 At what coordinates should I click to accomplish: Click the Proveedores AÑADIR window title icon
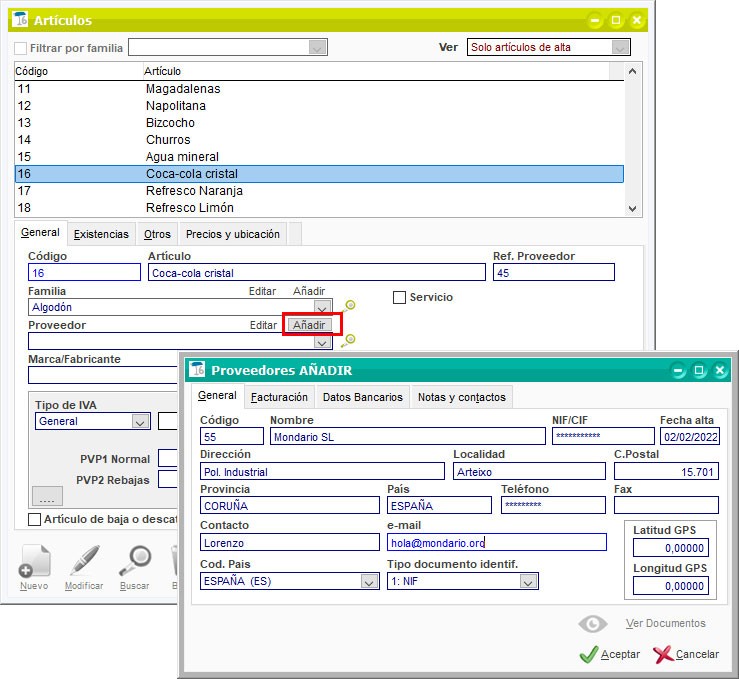(x=197, y=370)
